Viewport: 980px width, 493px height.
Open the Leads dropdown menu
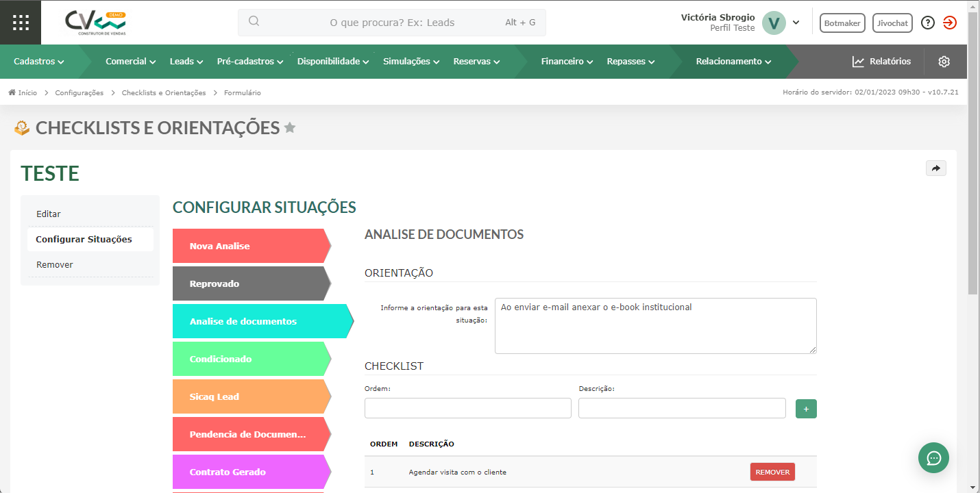186,62
